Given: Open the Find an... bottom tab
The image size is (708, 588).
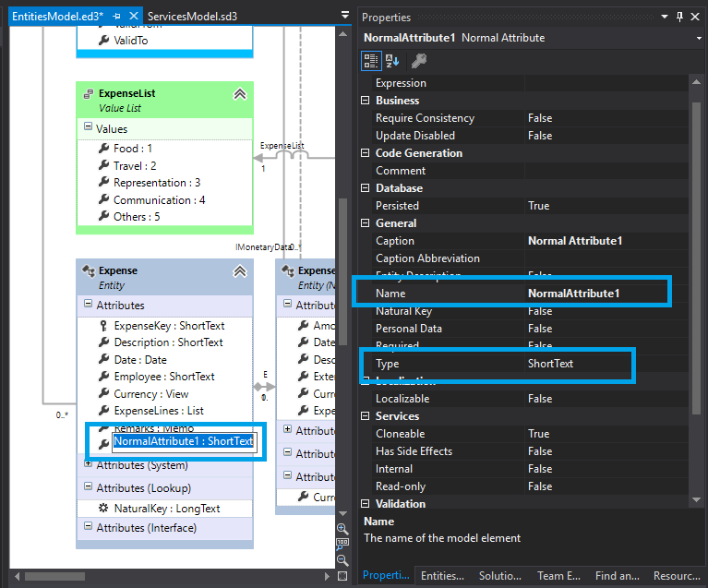Looking at the screenshot, I should pos(617,576).
